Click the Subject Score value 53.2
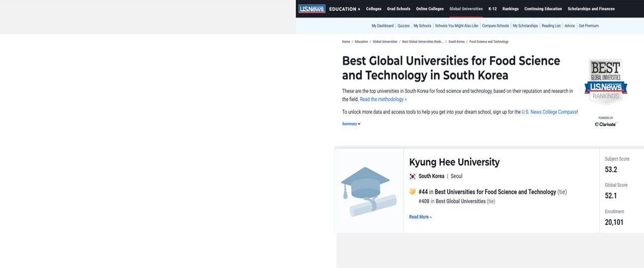The image size is (644, 268). pos(611,170)
